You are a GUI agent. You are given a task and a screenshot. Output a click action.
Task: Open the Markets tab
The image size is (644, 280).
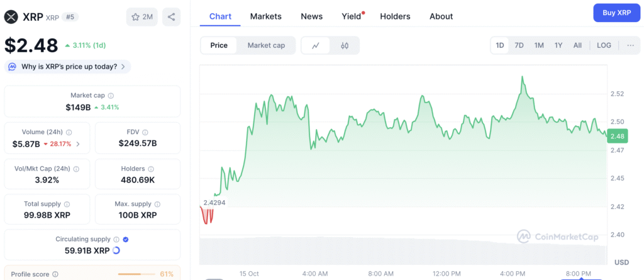point(265,16)
